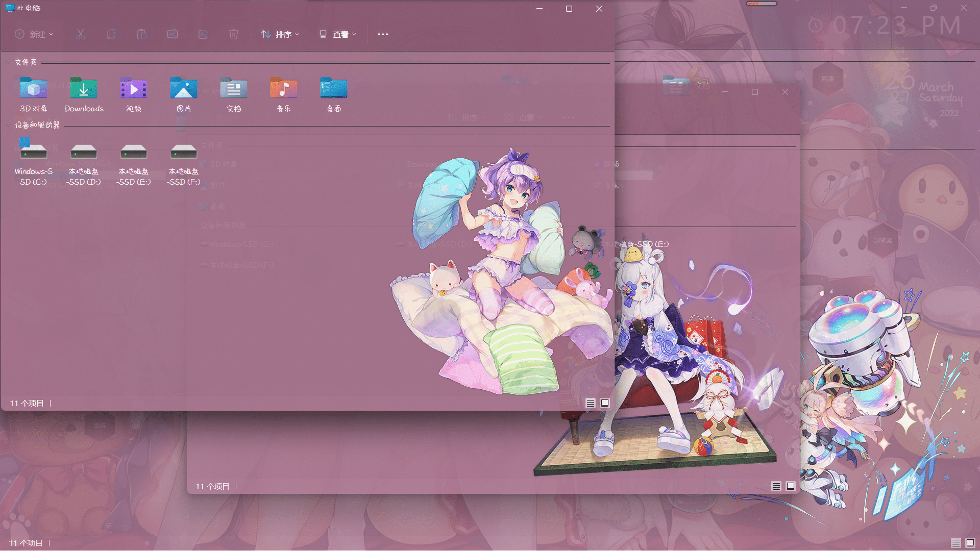Image resolution: width=980 pixels, height=551 pixels.
Task: Switch front window to large icons view
Action: tap(605, 403)
